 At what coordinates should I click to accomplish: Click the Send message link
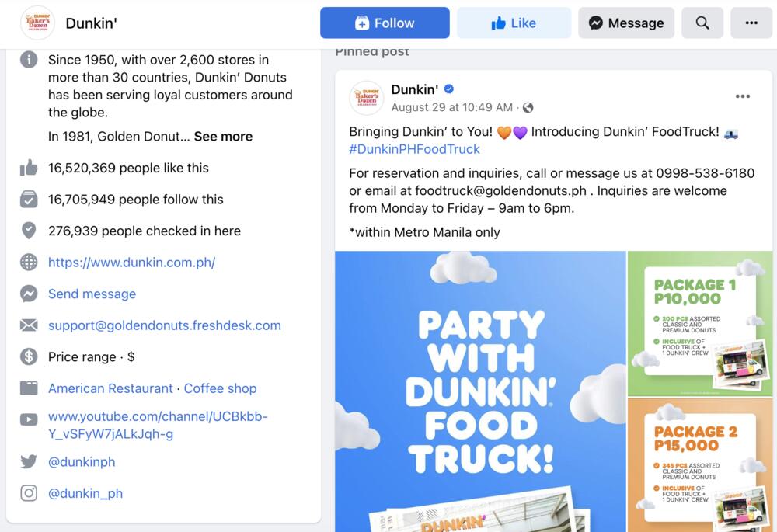point(92,294)
